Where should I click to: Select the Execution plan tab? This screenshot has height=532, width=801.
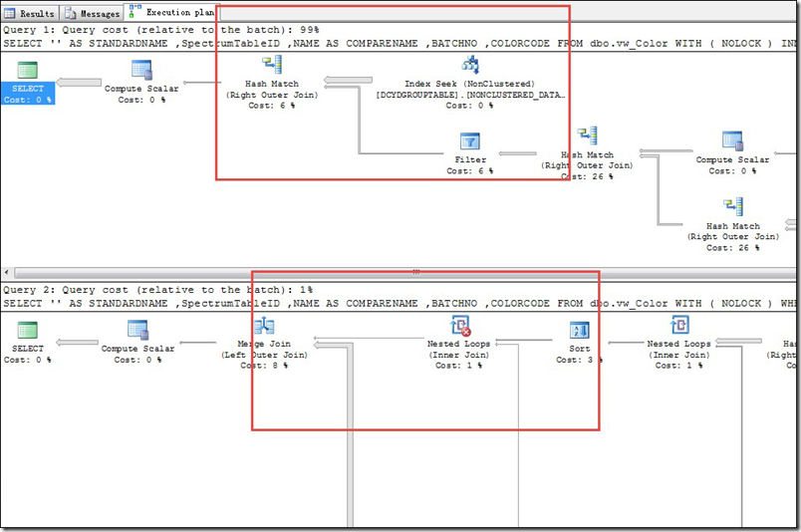tap(171, 13)
